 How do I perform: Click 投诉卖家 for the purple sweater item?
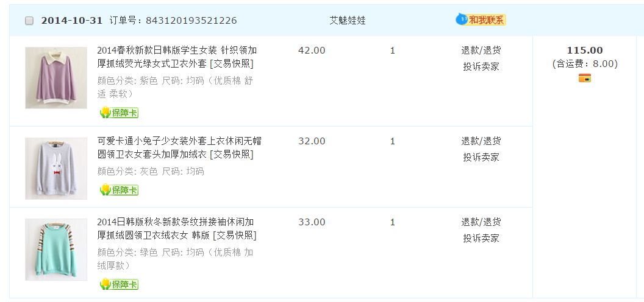(x=481, y=66)
